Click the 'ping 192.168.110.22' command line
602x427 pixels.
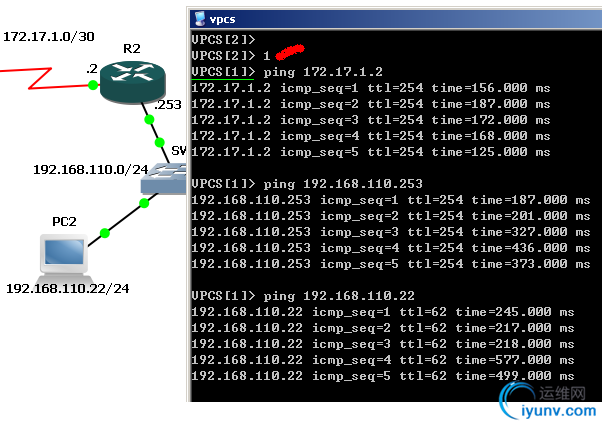coord(303,295)
